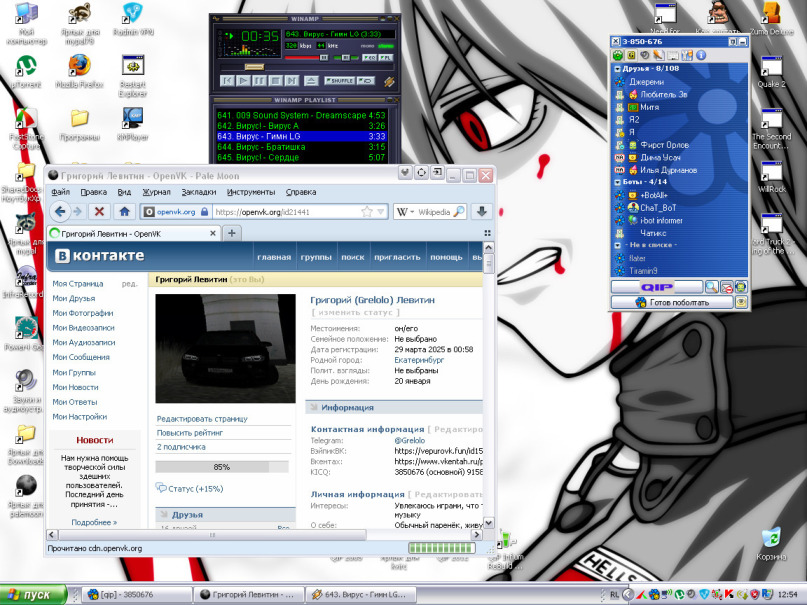This screenshot has height=605, width=807.
Task: Click the Pale Moon home button
Action: [124, 211]
